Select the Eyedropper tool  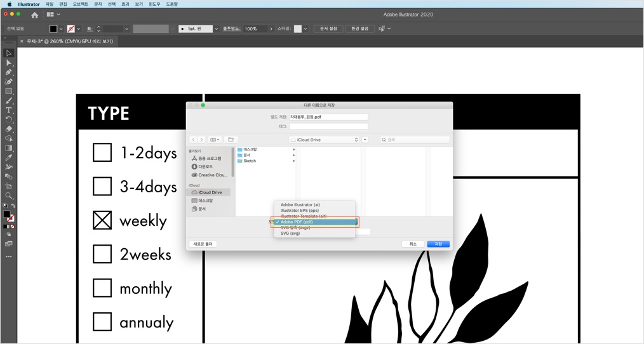pos(9,157)
